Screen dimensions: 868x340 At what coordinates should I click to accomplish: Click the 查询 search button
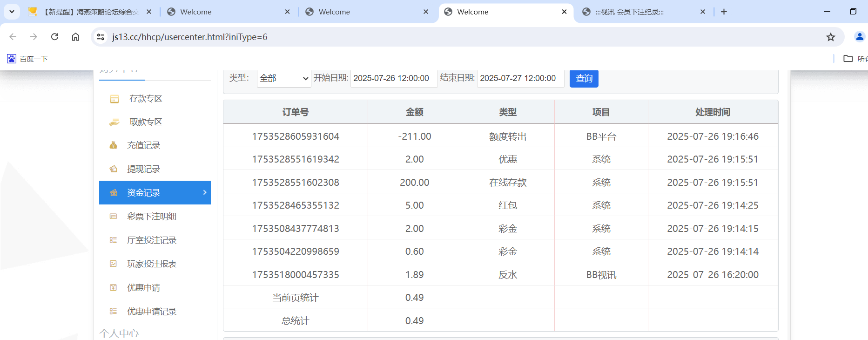[x=584, y=78]
